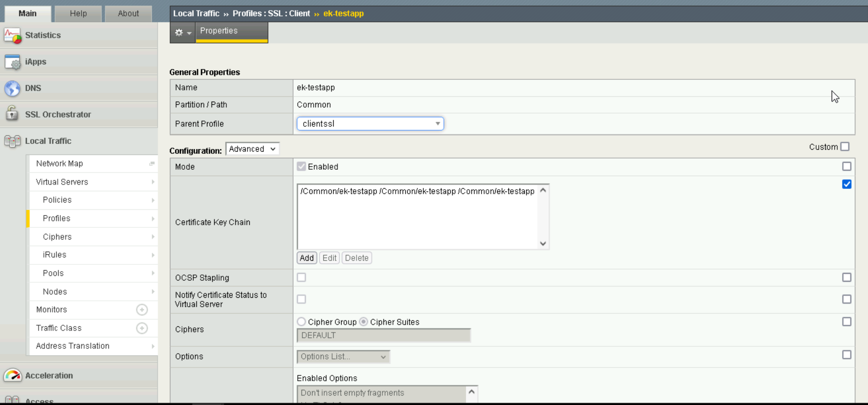Click the Statistics chart icon

12,35
